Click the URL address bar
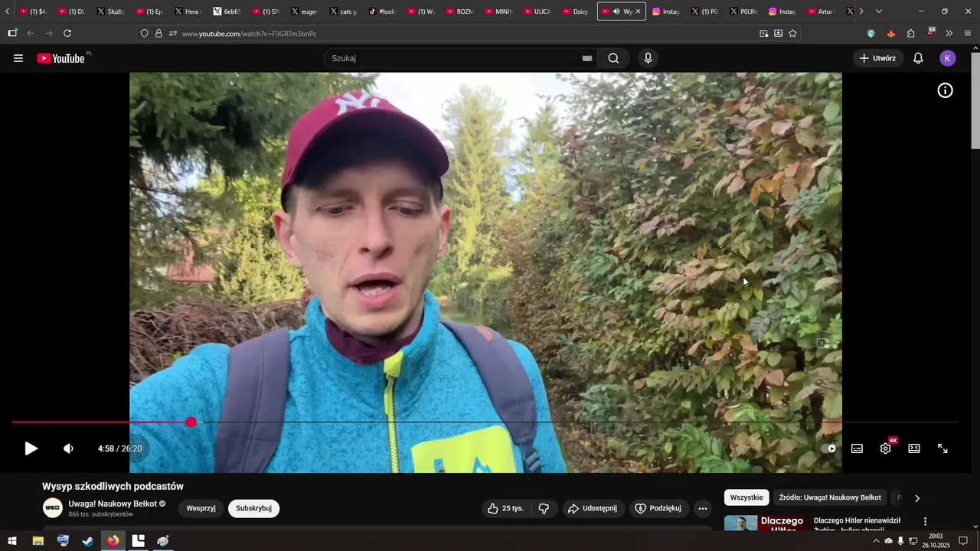This screenshot has height=551, width=980. click(x=463, y=34)
